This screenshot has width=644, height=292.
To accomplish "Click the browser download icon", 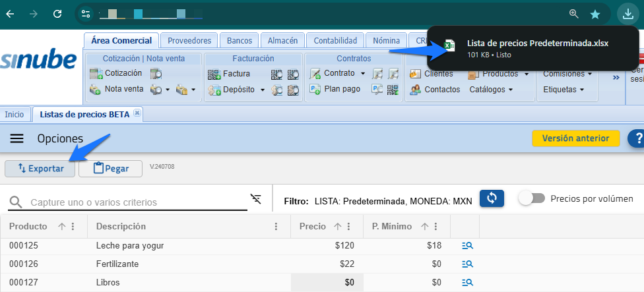I will pos(627,13).
